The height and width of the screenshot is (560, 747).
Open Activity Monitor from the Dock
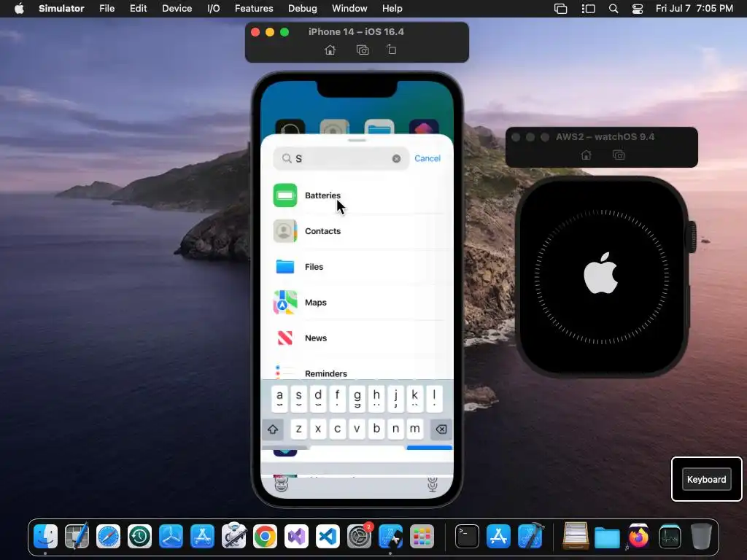point(670,537)
